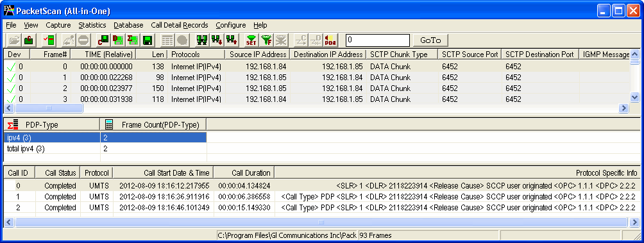Click the Call Start Date & Time header
This screenshot has height=243, width=644.
click(163, 173)
